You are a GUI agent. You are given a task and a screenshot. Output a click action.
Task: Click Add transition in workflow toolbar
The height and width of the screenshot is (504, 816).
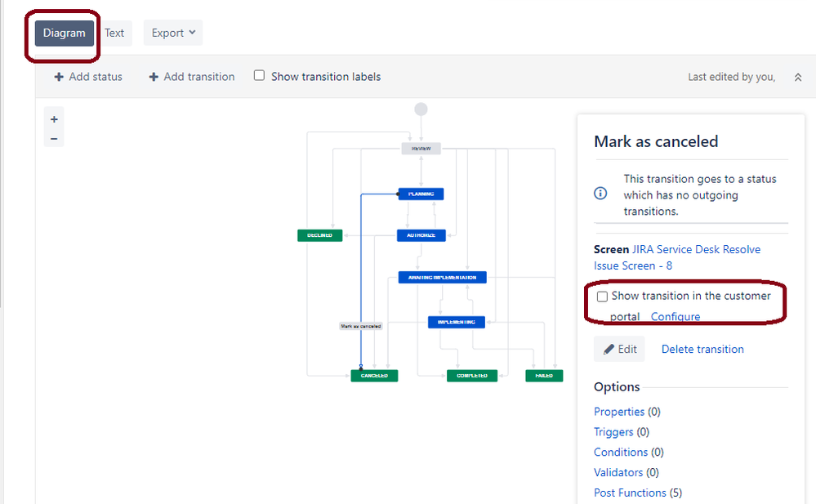pyautogui.click(x=191, y=77)
